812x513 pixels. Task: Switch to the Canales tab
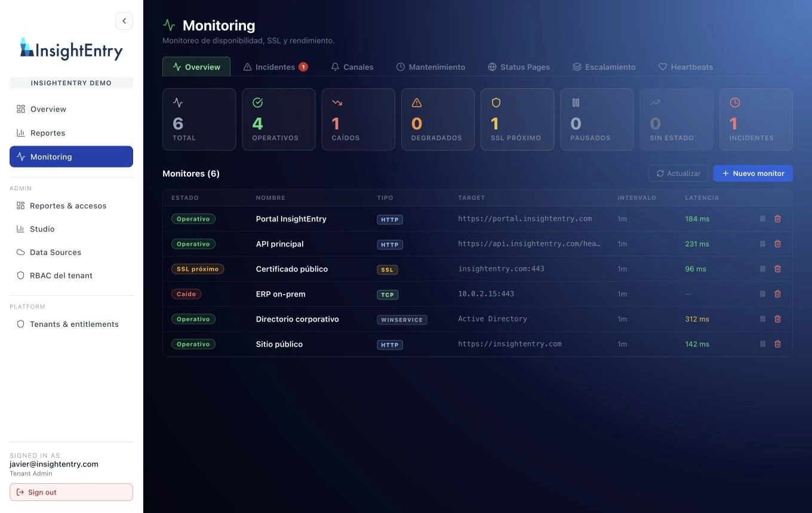(352, 67)
